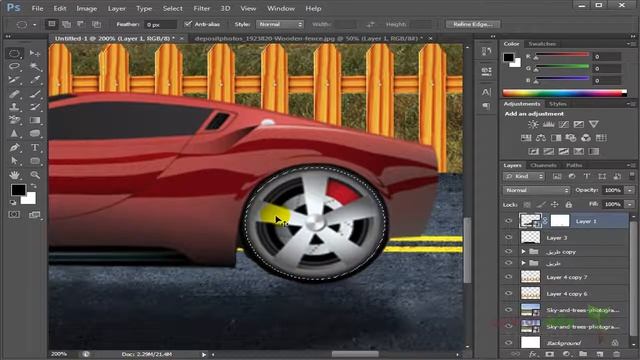Select the Hand tool
The image size is (640, 360).
[x=14, y=175]
